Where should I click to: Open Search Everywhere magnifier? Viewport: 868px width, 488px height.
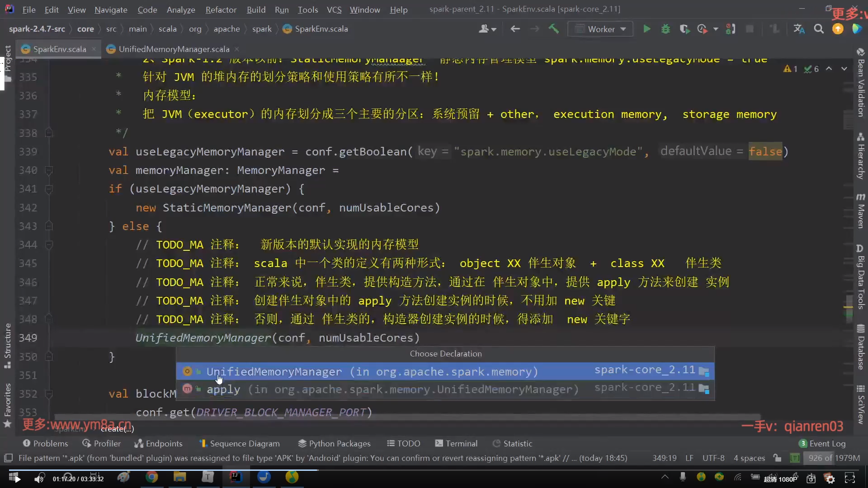pyautogui.click(x=819, y=29)
